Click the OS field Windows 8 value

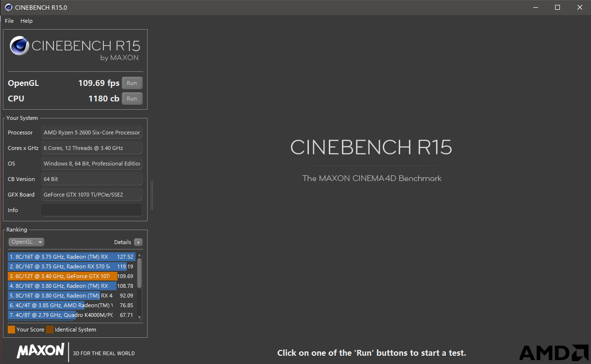pos(92,164)
